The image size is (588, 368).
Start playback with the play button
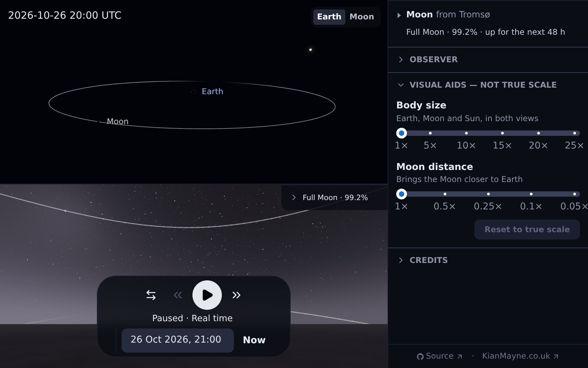pyautogui.click(x=207, y=295)
